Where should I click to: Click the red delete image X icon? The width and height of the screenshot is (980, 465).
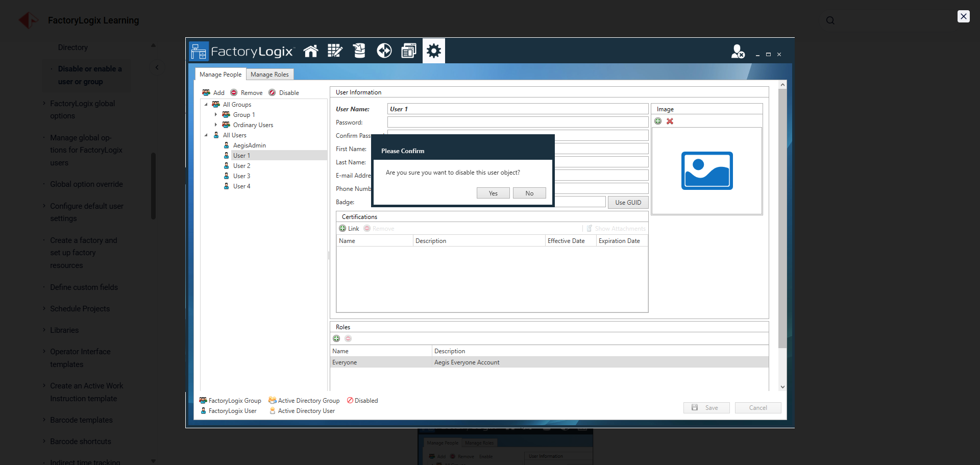pos(670,121)
